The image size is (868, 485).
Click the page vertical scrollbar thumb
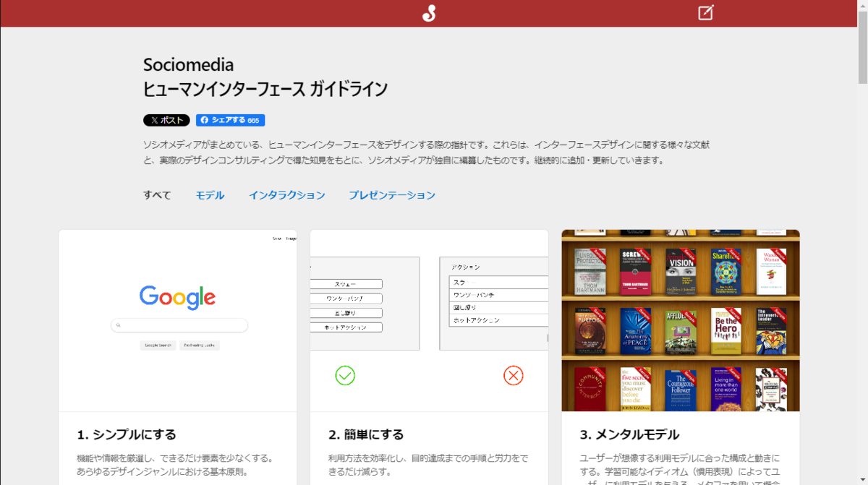[862, 48]
